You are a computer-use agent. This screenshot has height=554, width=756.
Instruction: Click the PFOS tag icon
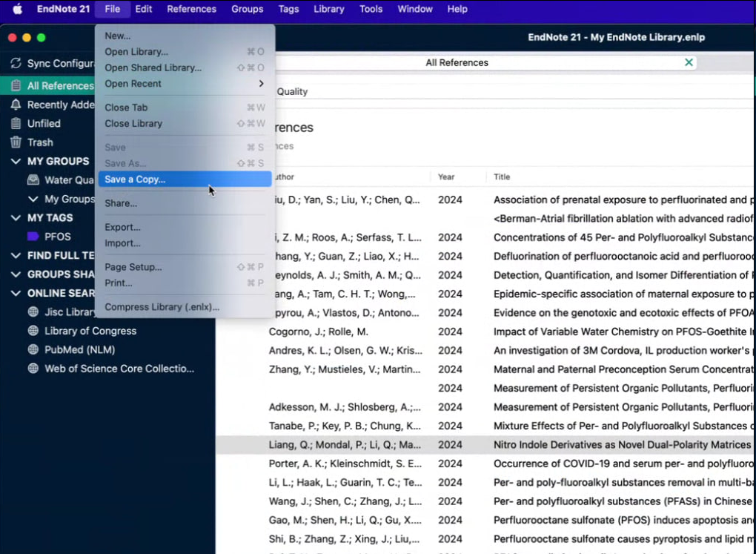[x=33, y=237]
